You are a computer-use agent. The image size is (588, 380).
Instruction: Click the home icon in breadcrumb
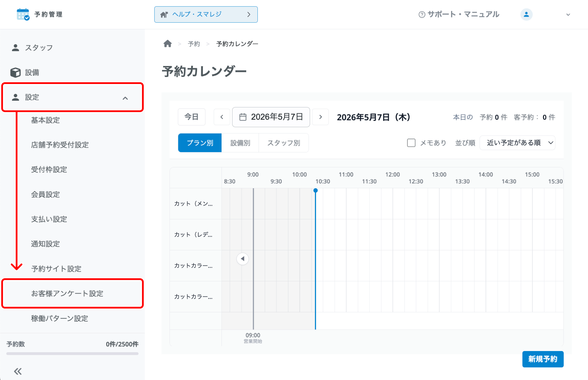(168, 44)
